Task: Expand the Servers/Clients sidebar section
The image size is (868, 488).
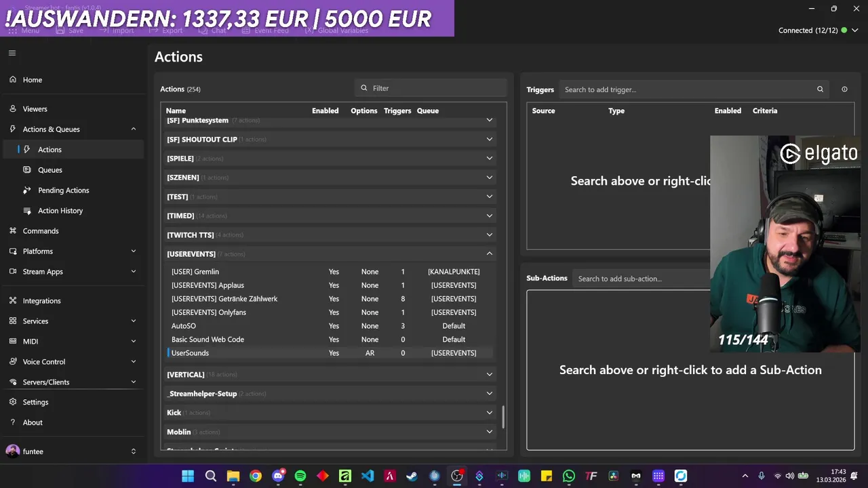Action: coord(133,382)
